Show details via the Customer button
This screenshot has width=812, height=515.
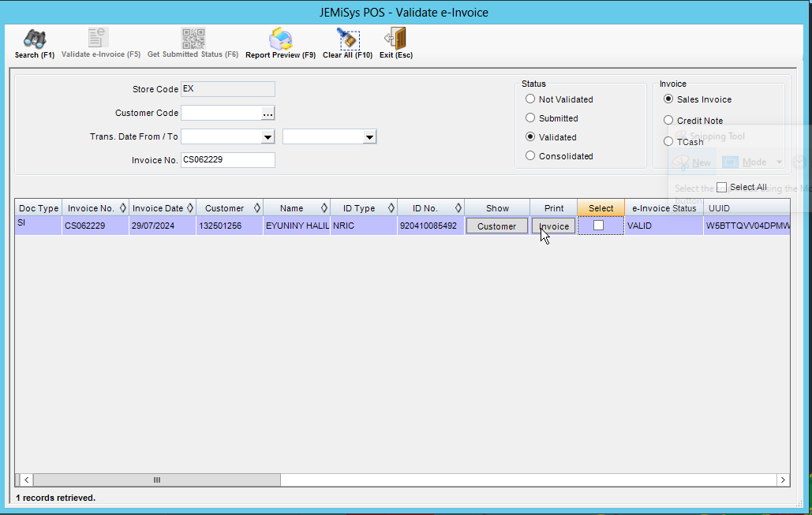tap(496, 226)
